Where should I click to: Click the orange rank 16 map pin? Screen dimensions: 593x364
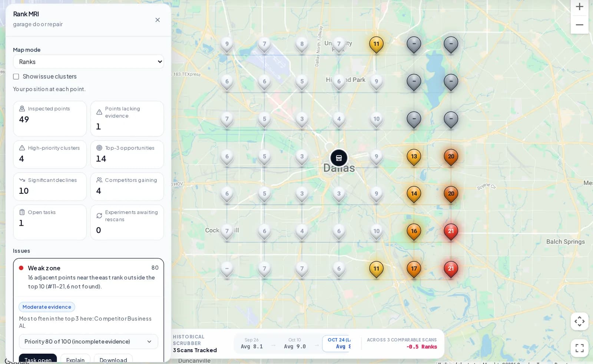414,232
